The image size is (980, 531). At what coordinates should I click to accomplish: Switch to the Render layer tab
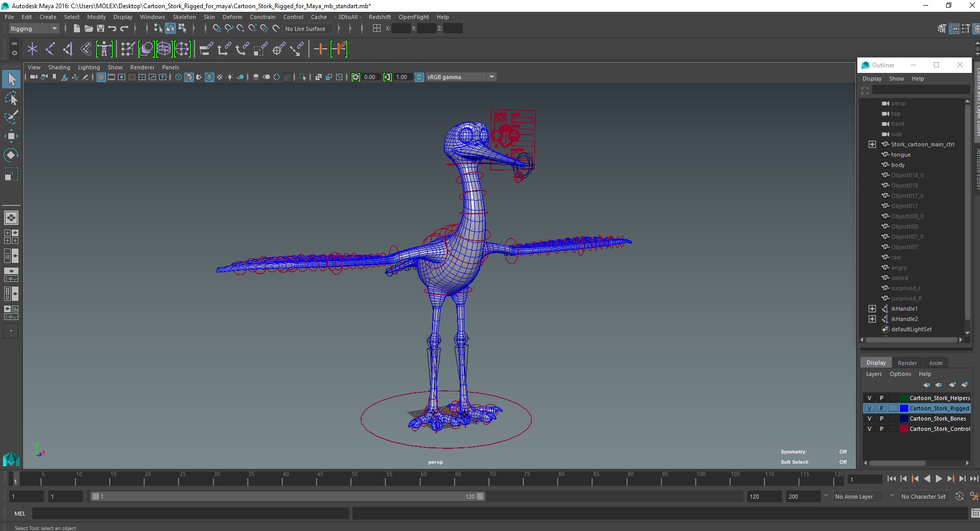pyautogui.click(x=907, y=363)
